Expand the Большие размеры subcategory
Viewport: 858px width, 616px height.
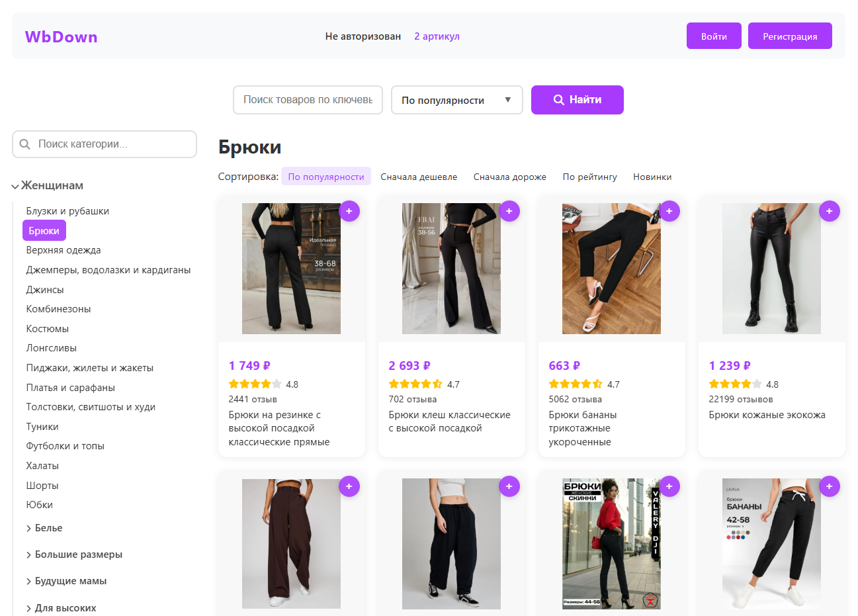coord(28,555)
